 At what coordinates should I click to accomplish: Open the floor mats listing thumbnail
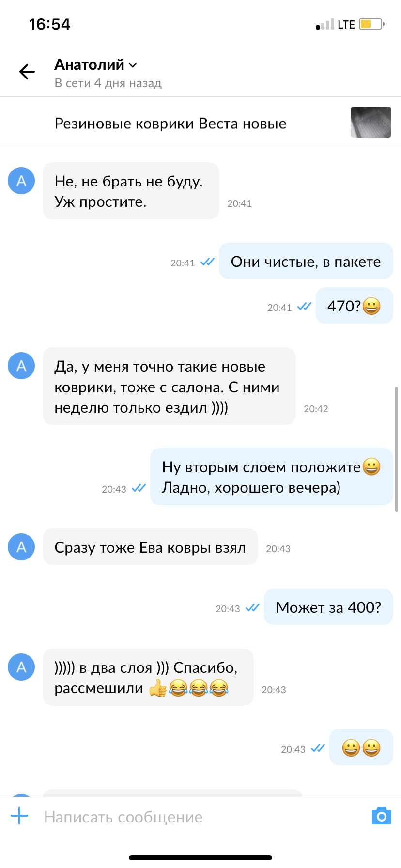371,122
